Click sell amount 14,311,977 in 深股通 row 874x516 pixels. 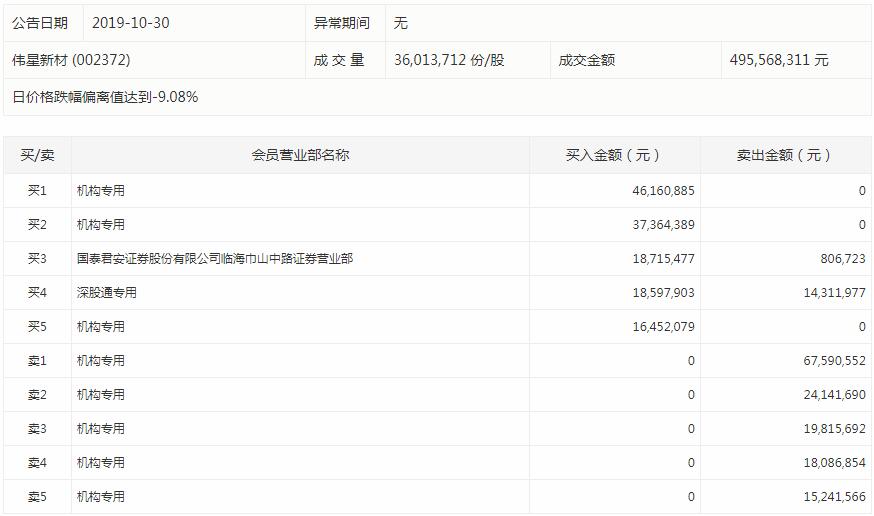pos(828,293)
